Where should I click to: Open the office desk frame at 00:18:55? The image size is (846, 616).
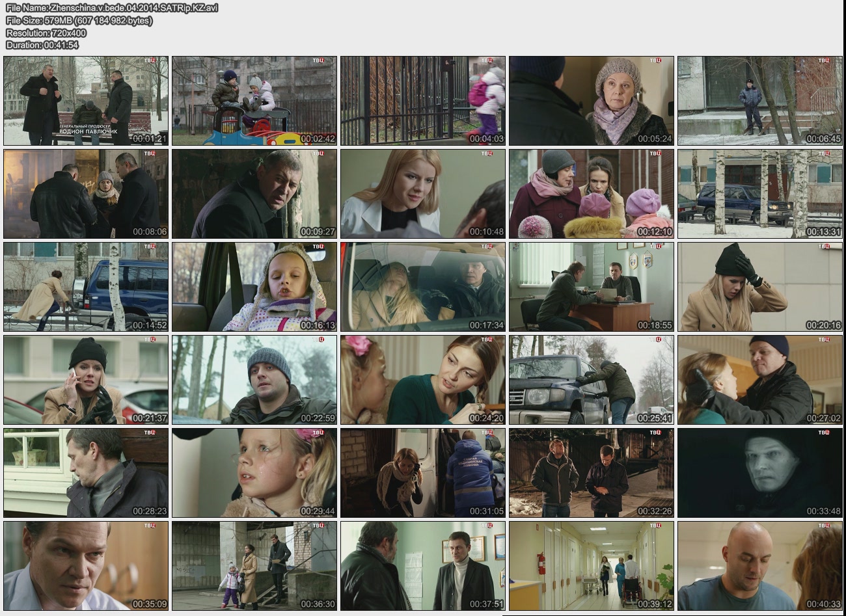pos(592,287)
